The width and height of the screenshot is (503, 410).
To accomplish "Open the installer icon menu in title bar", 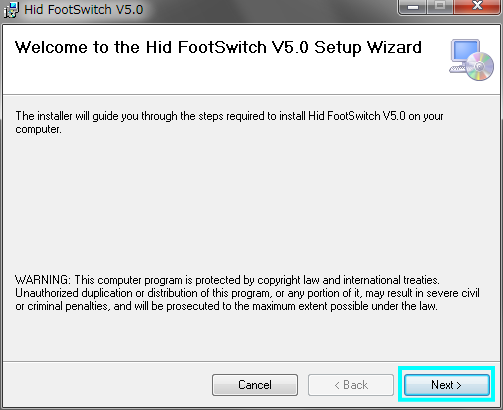I will point(11,10).
